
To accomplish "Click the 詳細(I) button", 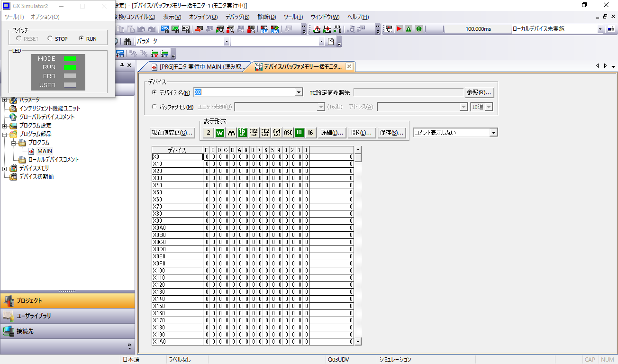I will tap(332, 133).
